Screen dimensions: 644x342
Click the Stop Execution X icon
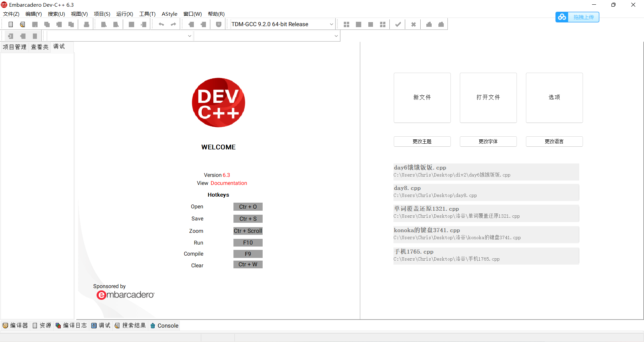pos(414,24)
